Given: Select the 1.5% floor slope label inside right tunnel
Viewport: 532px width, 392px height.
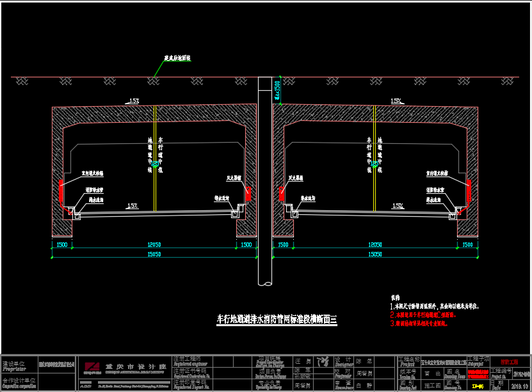Looking at the screenshot, I should coord(398,206).
